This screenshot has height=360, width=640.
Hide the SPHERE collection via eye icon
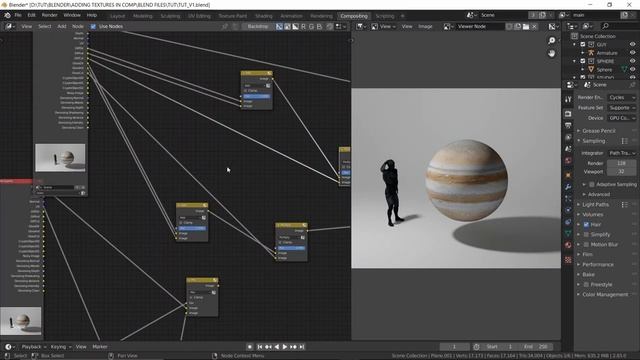click(632, 61)
